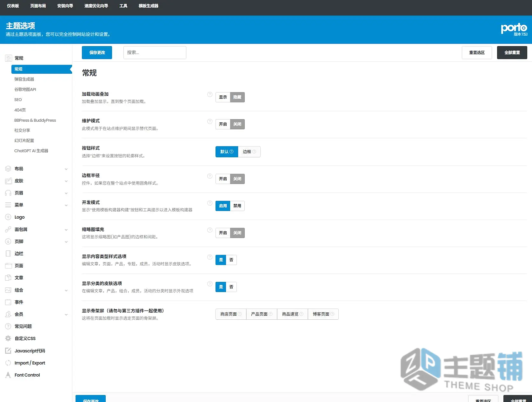The image size is (532, 402).
Task: Click the 页脚 down-arrow circle icon
Action: tap(8, 242)
